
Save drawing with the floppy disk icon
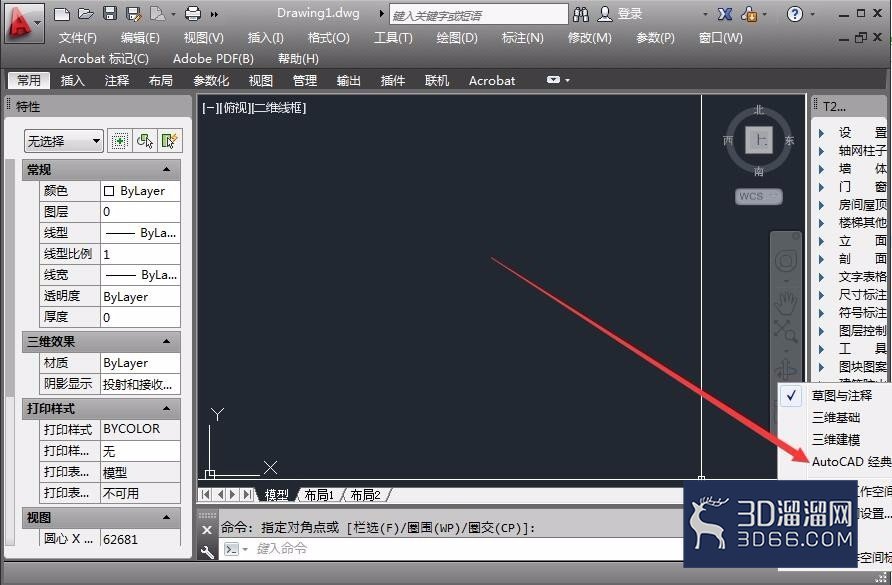[110, 14]
